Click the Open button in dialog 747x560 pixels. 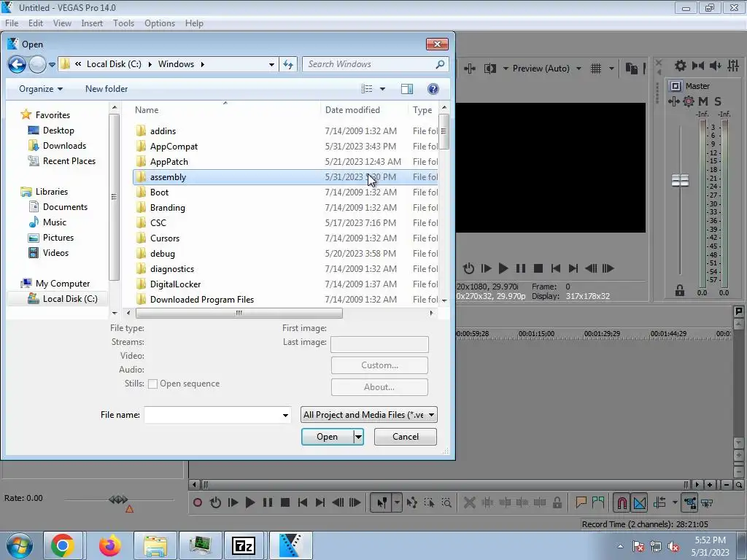(x=328, y=437)
